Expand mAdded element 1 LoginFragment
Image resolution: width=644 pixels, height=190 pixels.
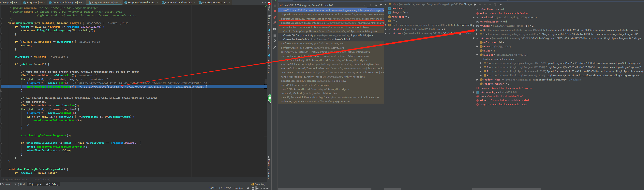pyautogui.click(x=477, y=34)
